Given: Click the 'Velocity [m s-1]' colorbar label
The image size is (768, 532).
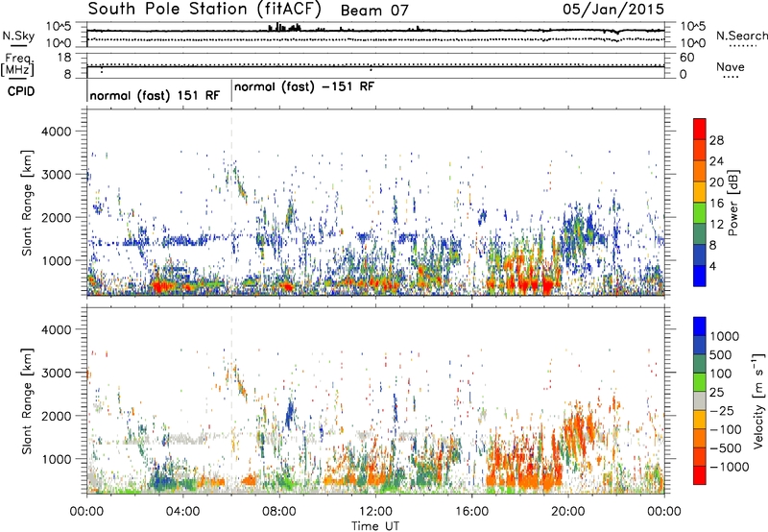Looking at the screenshot, I should pyautogui.click(x=758, y=400).
